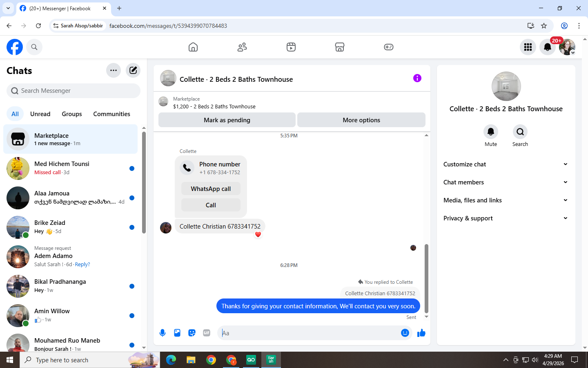Screen dimensions: 588x368
Task: Click the Search Messenger field
Action: click(73, 91)
